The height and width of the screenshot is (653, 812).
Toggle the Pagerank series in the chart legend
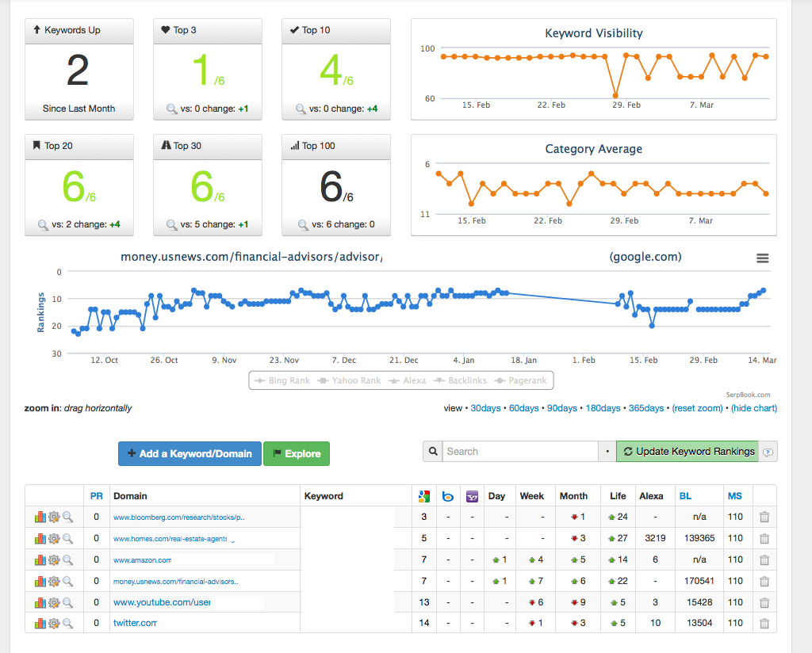coord(521,380)
